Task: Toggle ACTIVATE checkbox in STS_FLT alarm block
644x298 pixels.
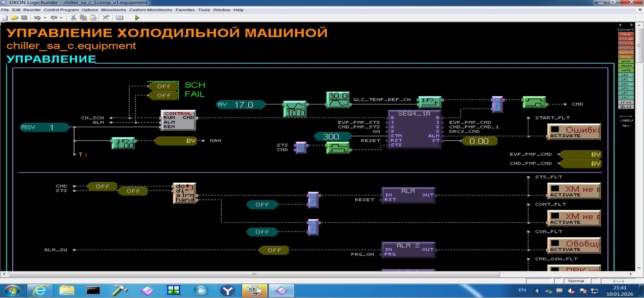Action: [x=555, y=189]
